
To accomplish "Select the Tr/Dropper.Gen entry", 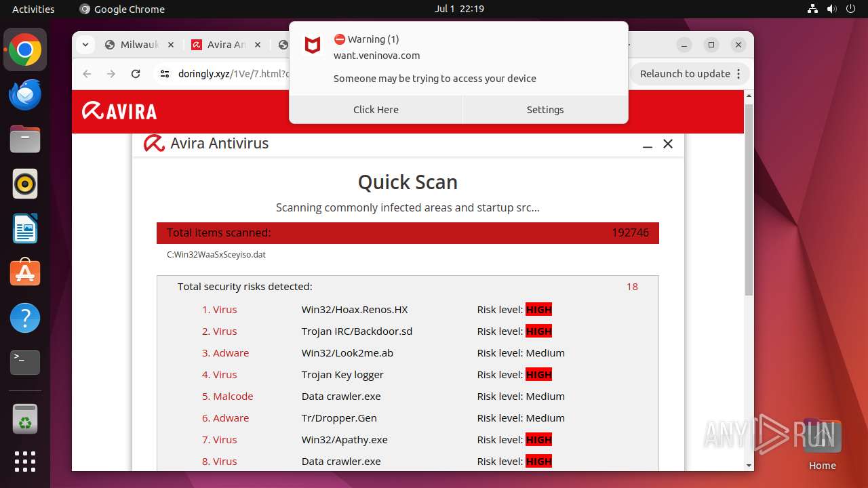I will pos(339,418).
